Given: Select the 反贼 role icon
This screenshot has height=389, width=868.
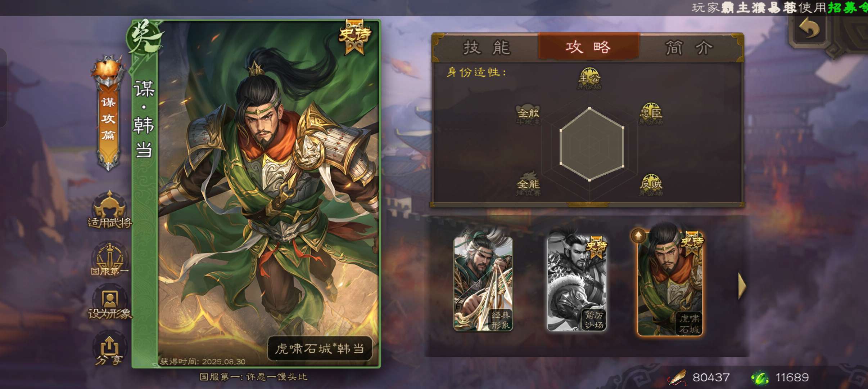Looking at the screenshot, I should coord(651,185).
